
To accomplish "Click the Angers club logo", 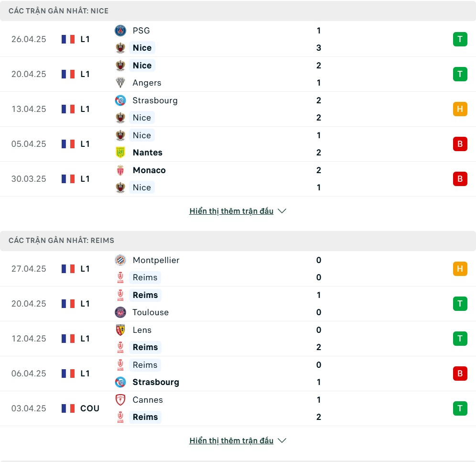I will pos(120,83).
